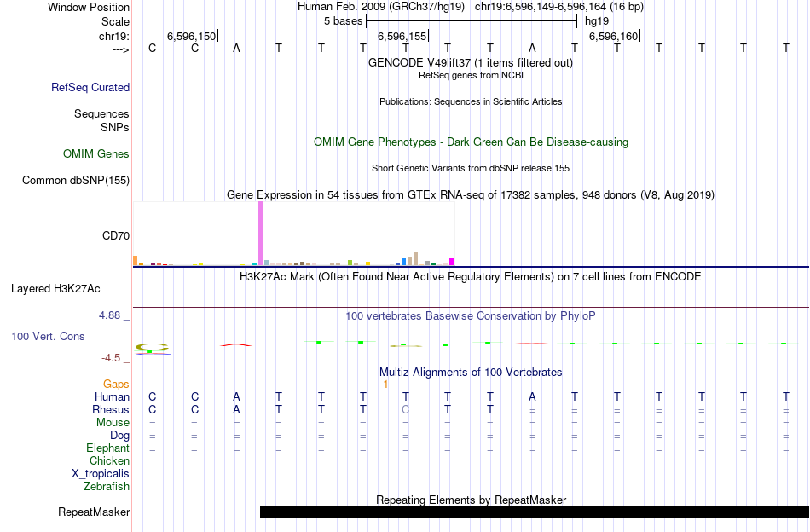Click the Mouse species label
Viewport: 810px width, 532px height.
tap(113, 423)
